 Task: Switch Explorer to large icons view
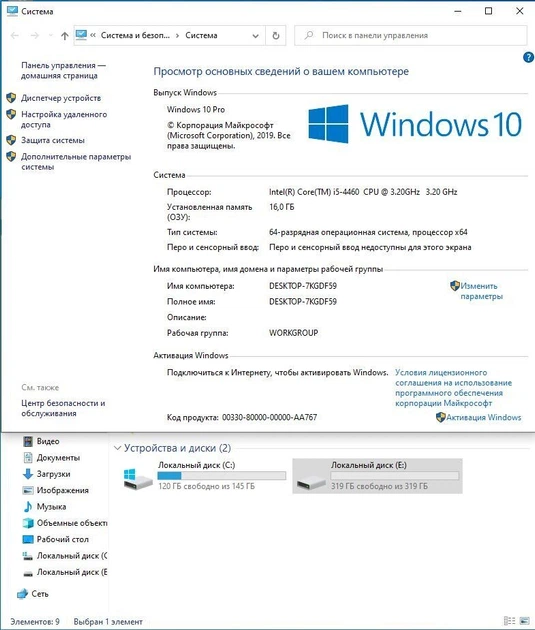pyautogui.click(x=525, y=621)
